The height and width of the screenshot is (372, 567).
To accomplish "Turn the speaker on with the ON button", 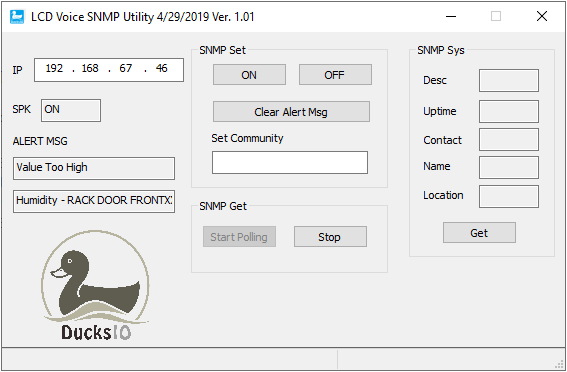I will [249, 75].
